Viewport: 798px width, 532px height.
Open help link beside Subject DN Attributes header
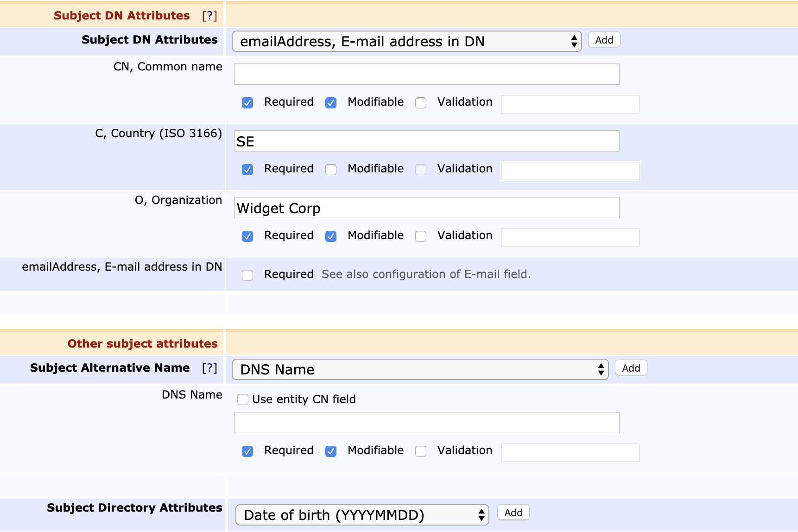209,16
